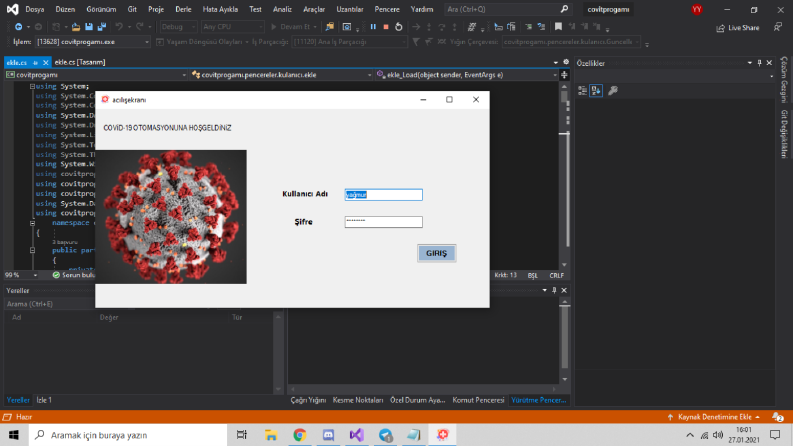The width and height of the screenshot is (793, 446).
Task: Stop debugging with the red square
Action: tap(386, 27)
